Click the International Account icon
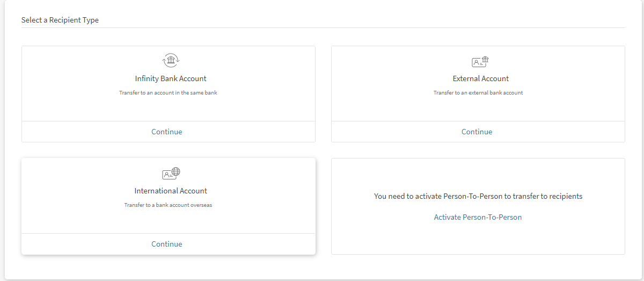644x281 pixels. click(171, 173)
